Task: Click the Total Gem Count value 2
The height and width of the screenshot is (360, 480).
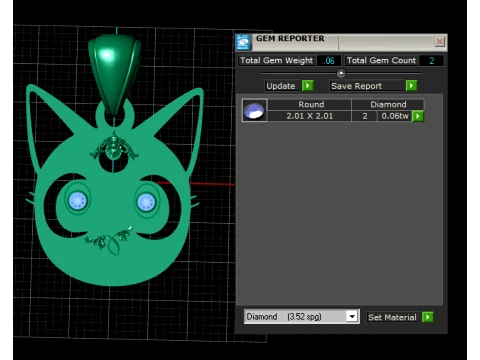Action: [431, 60]
